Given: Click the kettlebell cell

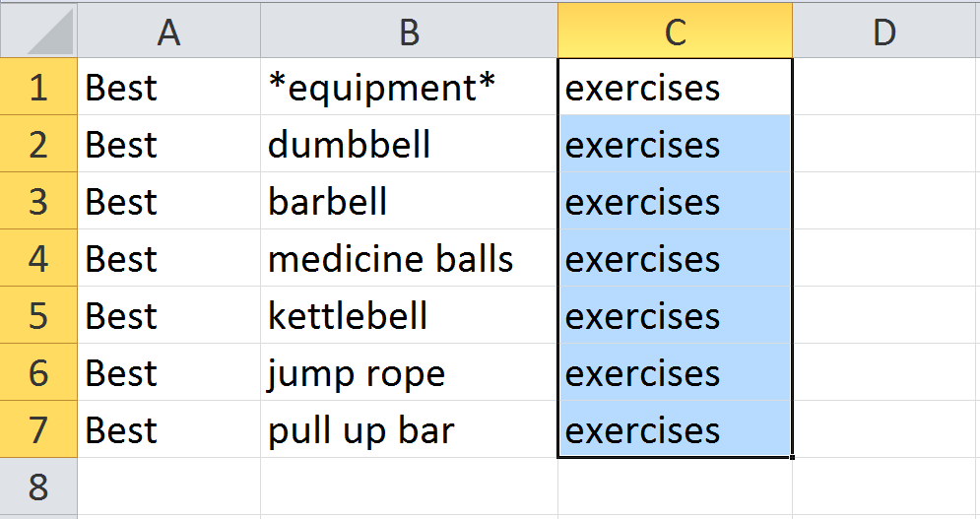Looking at the screenshot, I should pos(409,316).
